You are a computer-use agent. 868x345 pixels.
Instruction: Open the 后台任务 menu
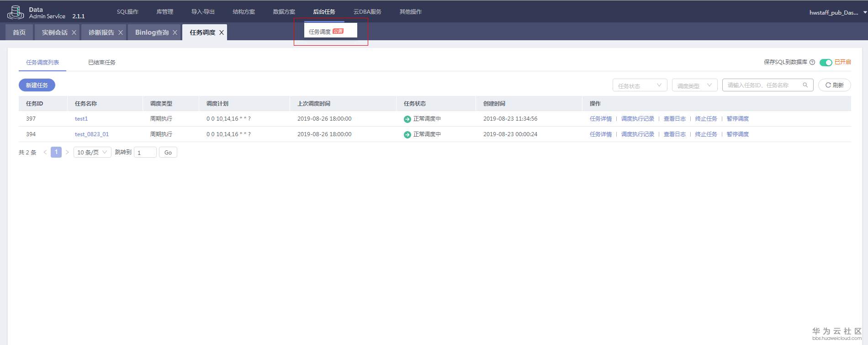[x=324, y=12]
